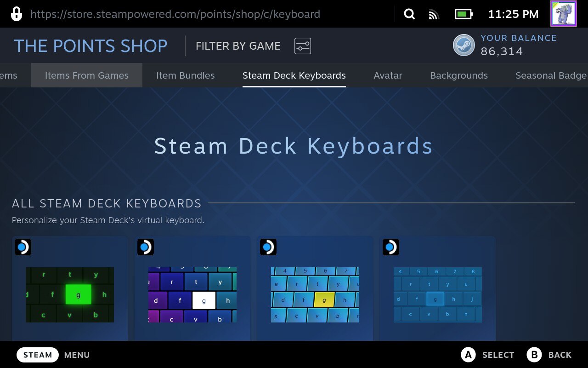
Task: Open the dark blue keyboard preview
Action: click(438, 295)
